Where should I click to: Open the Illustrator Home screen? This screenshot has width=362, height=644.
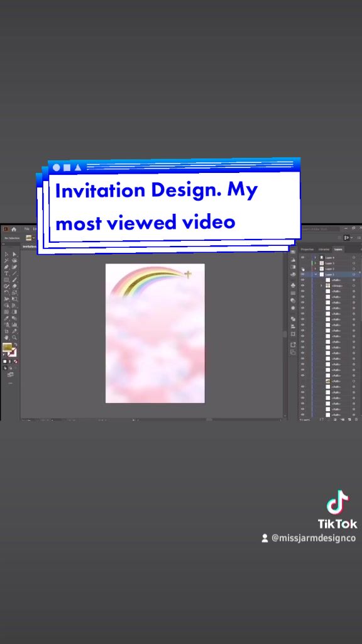[14, 229]
